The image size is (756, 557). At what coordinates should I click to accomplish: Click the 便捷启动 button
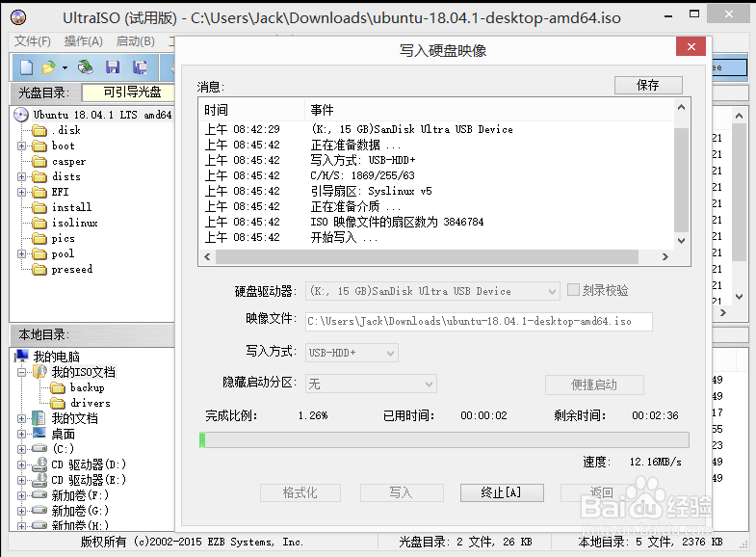pos(594,385)
